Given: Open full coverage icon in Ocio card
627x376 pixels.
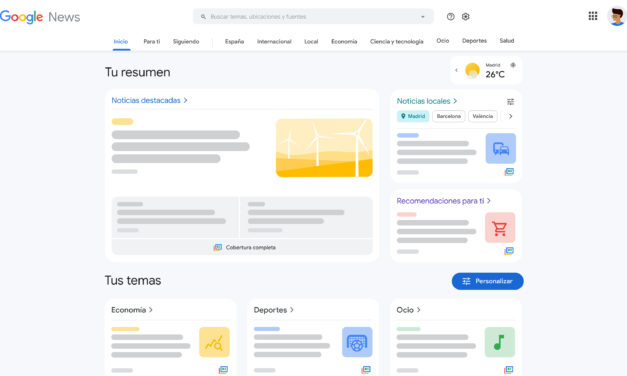Looking at the screenshot, I should point(509,370).
